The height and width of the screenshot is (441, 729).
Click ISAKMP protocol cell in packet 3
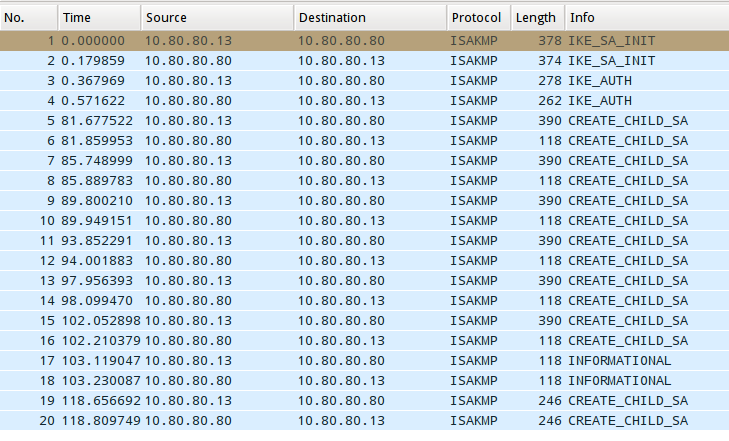tap(474, 81)
